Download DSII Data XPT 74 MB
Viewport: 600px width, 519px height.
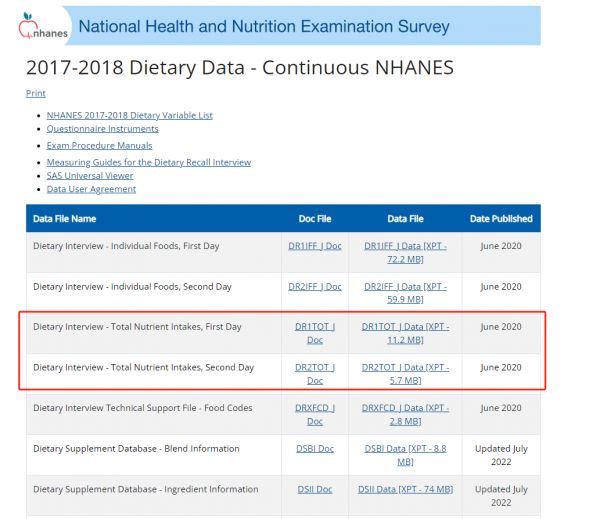(x=405, y=490)
